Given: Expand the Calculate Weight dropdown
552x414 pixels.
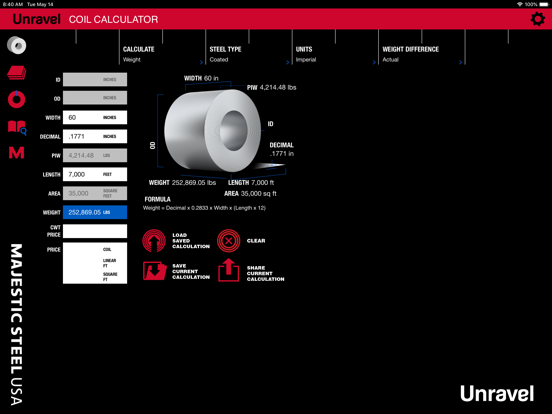Looking at the screenshot, I should click(162, 55).
